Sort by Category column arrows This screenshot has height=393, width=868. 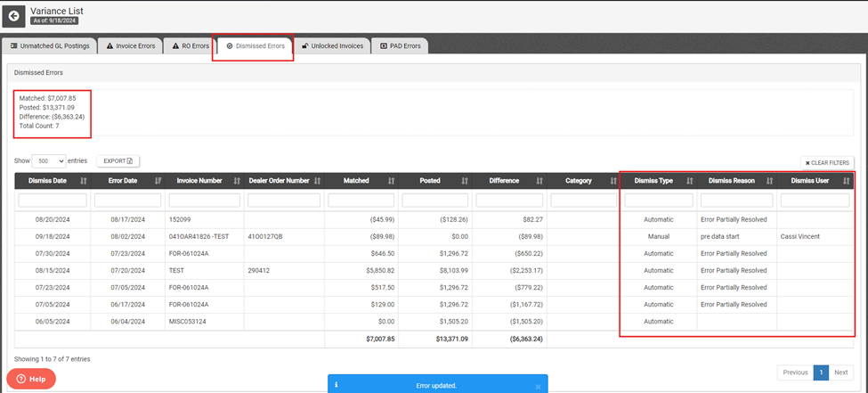(x=614, y=181)
